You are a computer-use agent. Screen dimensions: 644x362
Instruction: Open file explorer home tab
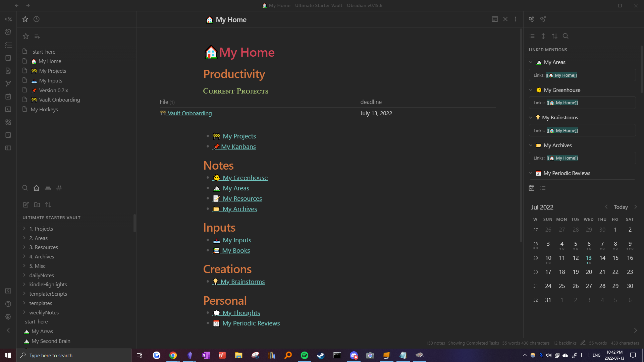[37, 188]
